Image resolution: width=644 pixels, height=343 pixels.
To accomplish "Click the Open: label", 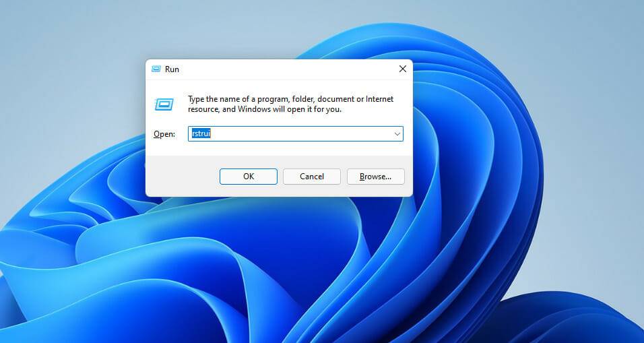I will click(x=164, y=134).
